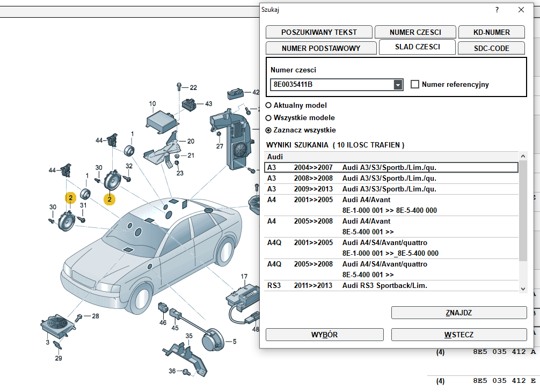Click callout 31 in the diagram

[x=83, y=205]
